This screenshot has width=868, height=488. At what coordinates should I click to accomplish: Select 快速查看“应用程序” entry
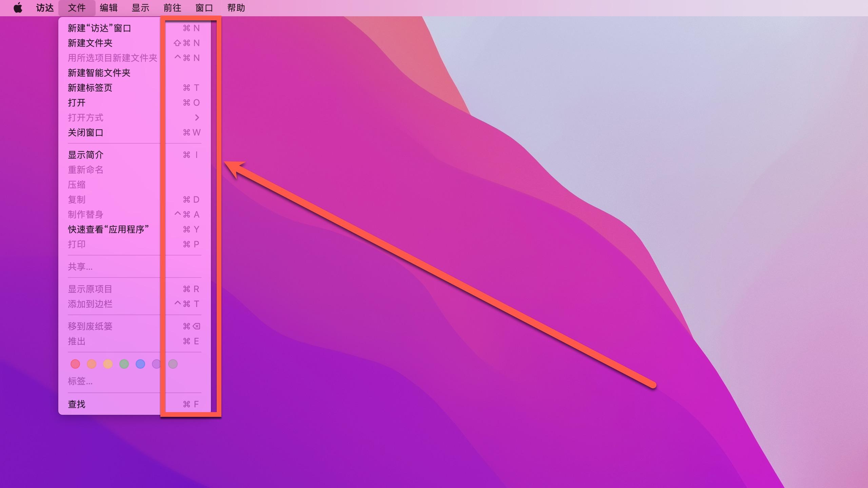pyautogui.click(x=108, y=229)
